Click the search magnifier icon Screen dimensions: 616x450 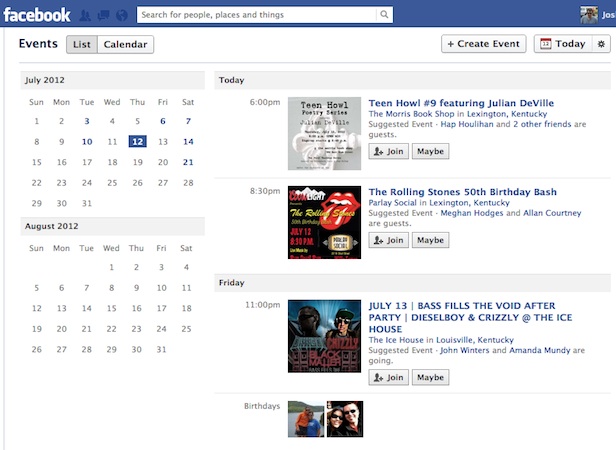point(385,15)
